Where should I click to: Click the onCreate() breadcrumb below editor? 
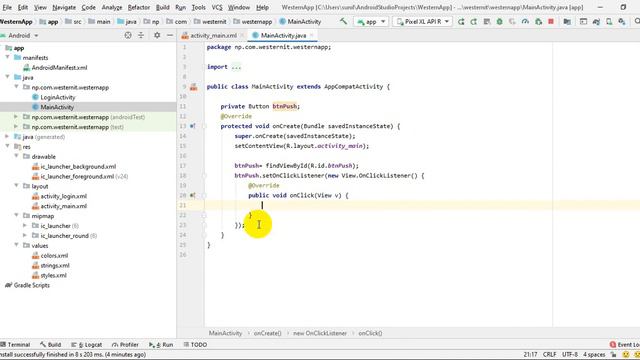pos(267,333)
